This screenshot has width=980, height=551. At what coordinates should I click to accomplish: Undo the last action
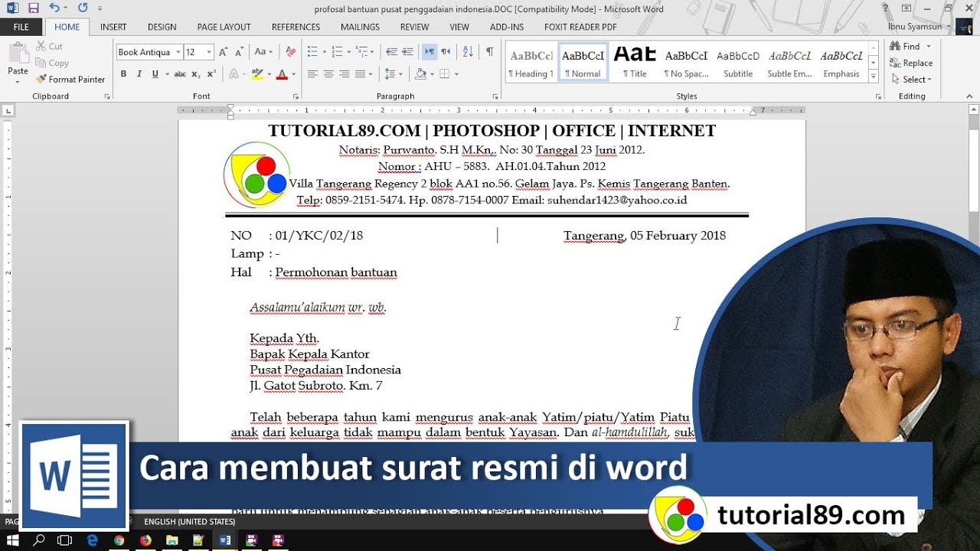click(54, 8)
